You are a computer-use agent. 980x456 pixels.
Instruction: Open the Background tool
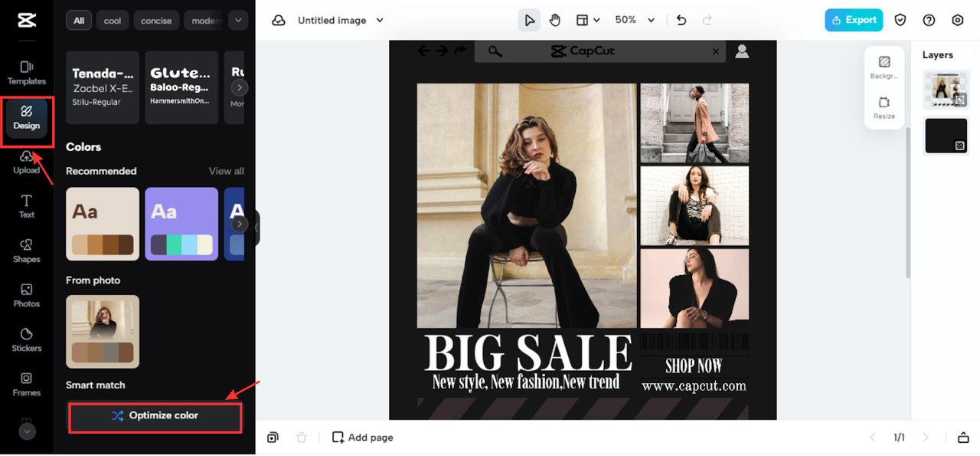pos(884,67)
